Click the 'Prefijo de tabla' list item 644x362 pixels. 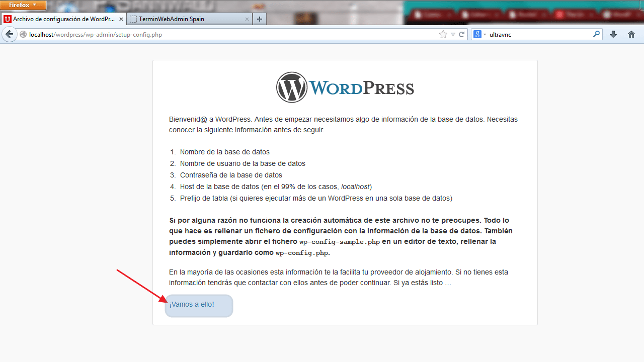[316, 198]
